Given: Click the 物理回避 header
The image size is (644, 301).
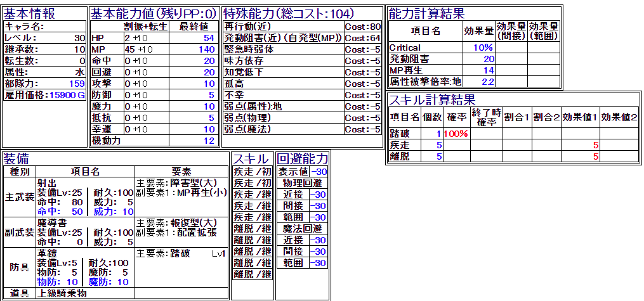Looking at the screenshot, I should click(x=302, y=183).
